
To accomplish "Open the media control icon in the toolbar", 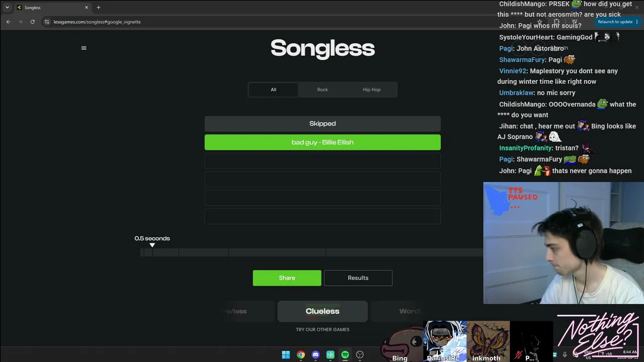I will pos(574,22).
